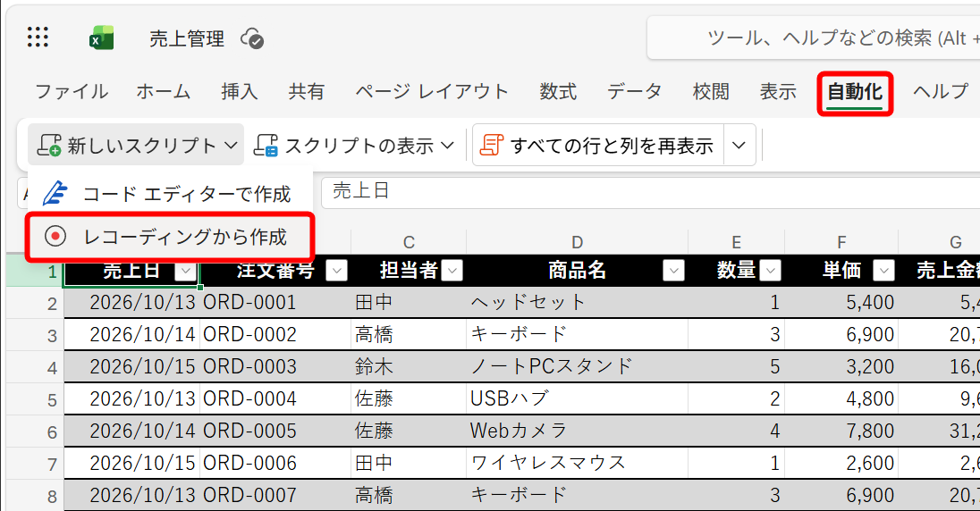Open the 数量 column filter dropdown
This screenshot has height=511, width=980.
(771, 271)
